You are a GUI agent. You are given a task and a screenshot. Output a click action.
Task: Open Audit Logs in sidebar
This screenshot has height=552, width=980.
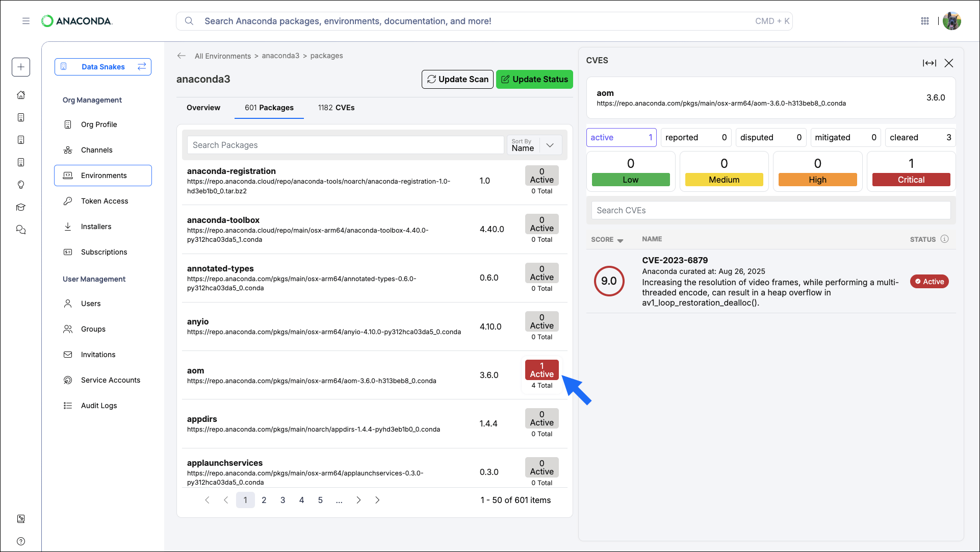click(x=103, y=406)
